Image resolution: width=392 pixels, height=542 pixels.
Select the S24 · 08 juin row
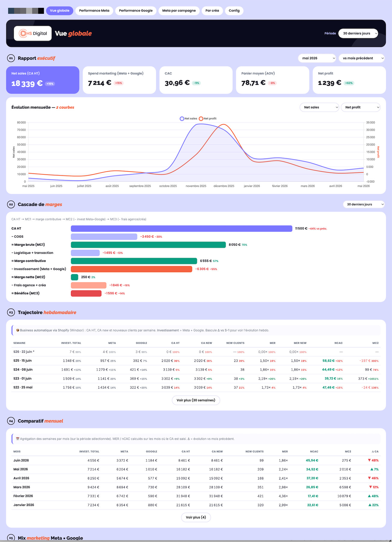[x=196, y=370]
